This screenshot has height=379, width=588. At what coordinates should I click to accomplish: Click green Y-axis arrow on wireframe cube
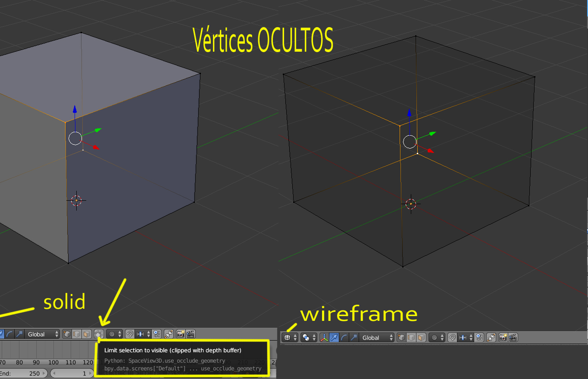(433, 133)
